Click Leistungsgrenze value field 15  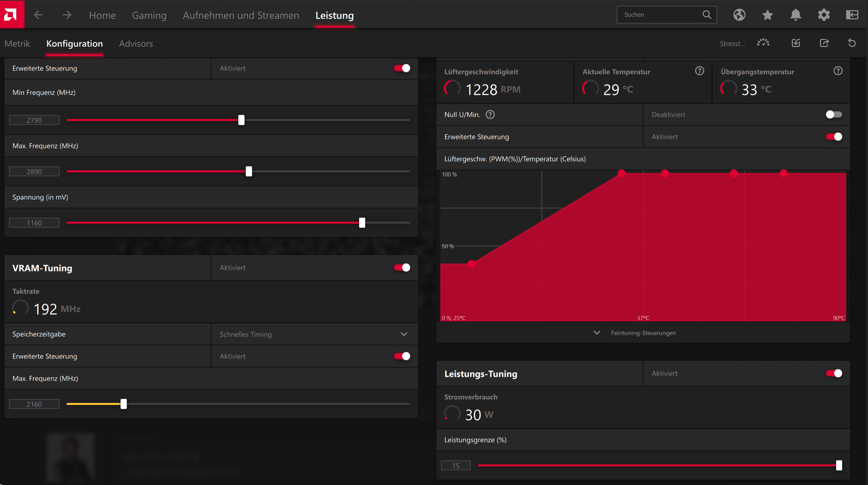coord(455,466)
